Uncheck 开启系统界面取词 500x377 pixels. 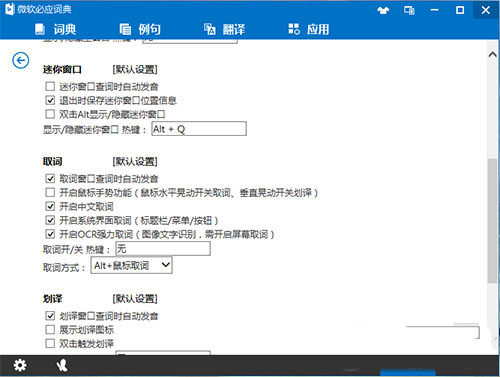tap(50, 220)
